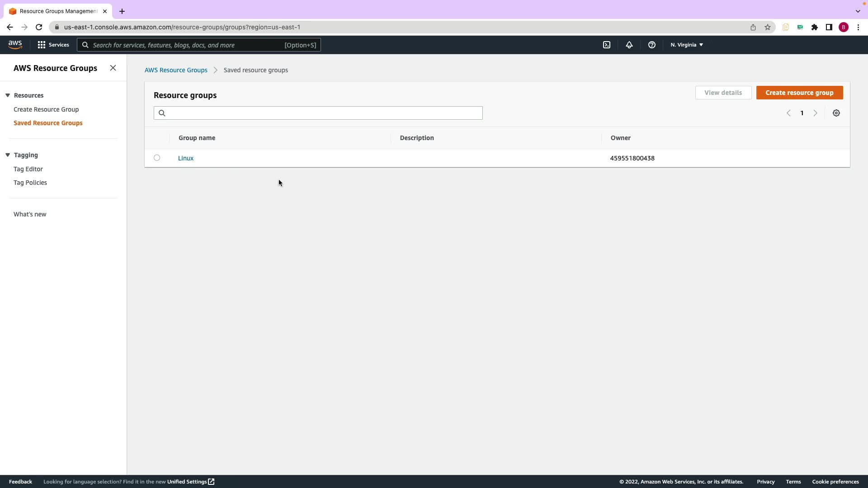Screen dimensions: 868x488
Task: Open Create Resource Group sidebar item
Action: coord(46,109)
